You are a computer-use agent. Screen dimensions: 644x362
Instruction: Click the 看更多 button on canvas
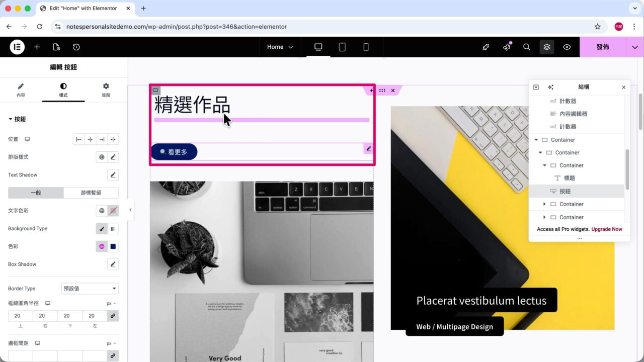tap(174, 152)
